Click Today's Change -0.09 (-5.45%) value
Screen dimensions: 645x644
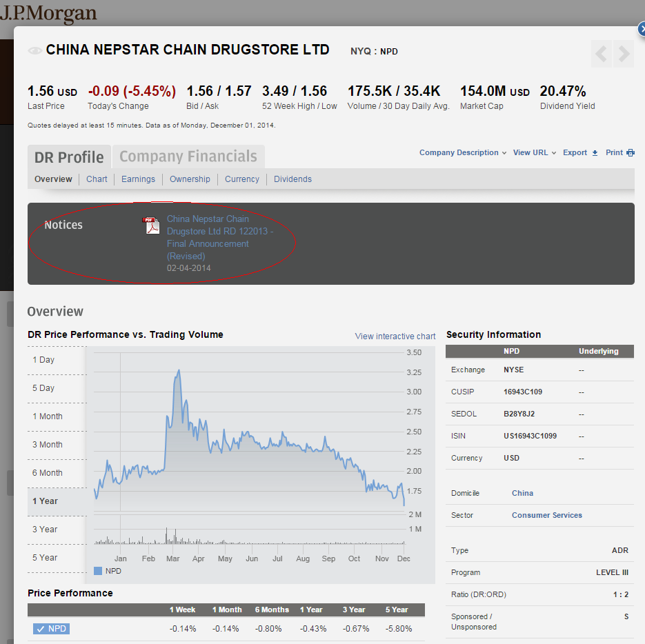pos(132,91)
